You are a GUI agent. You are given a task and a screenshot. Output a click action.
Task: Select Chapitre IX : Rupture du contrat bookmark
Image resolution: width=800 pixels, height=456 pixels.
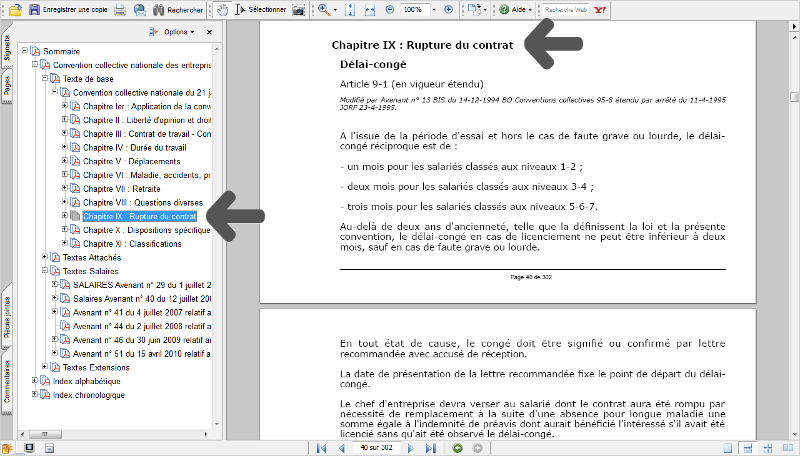tap(139, 216)
